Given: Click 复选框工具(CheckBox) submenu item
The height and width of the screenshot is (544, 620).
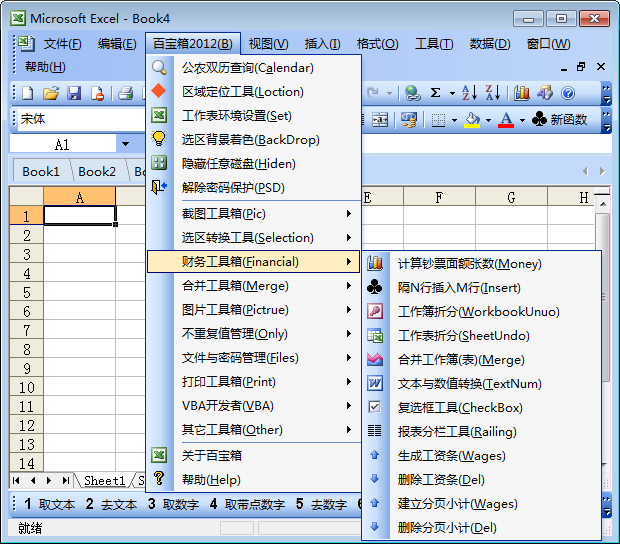Looking at the screenshot, I should [x=482, y=408].
